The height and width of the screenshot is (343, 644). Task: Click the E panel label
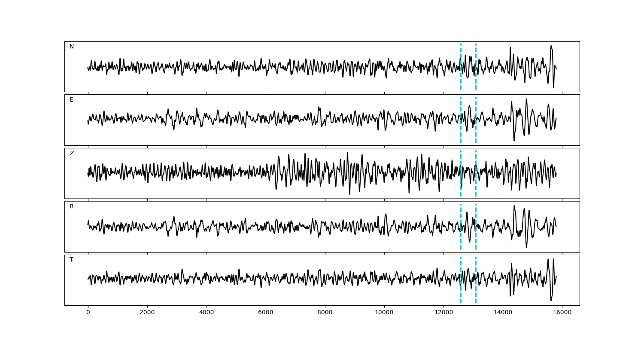(x=71, y=100)
